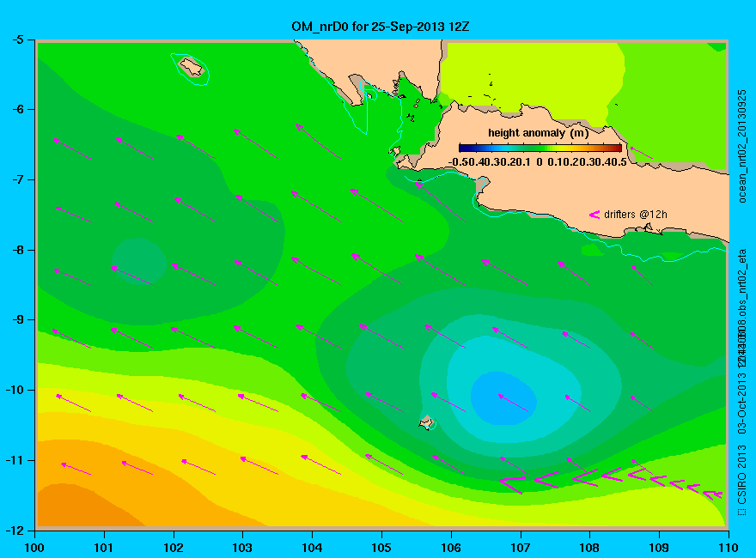Click the vertical "CSIRO 2013" credit text
This screenshot has height=558, width=756.
(x=742, y=475)
